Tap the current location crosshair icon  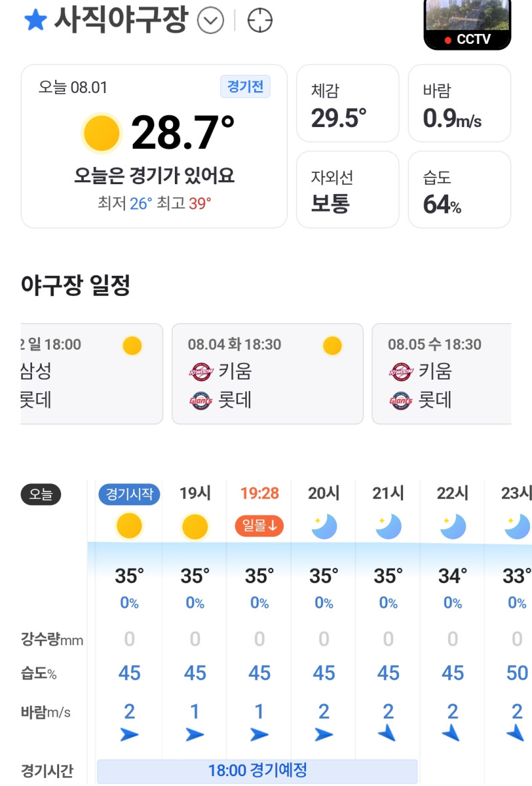(x=260, y=21)
